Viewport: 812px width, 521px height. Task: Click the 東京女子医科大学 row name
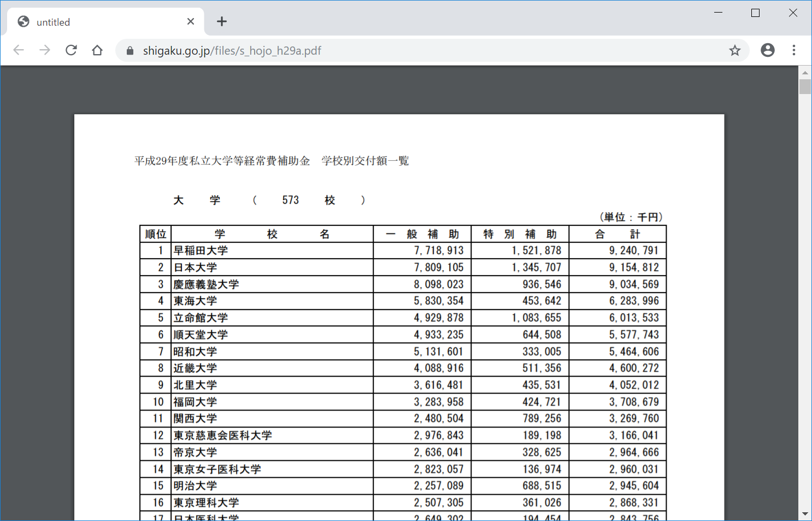[x=217, y=469]
